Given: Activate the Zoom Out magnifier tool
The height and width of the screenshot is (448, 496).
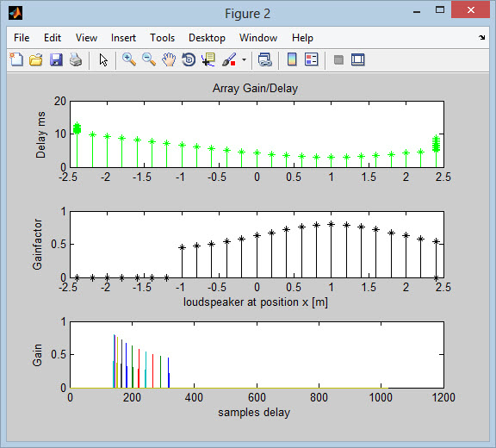Looking at the screenshot, I should pyautogui.click(x=149, y=59).
